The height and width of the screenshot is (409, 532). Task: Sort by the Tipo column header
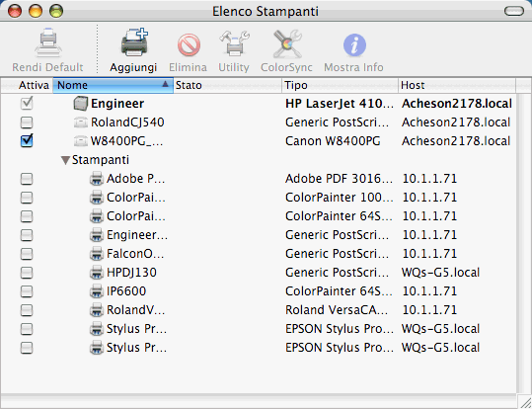click(x=340, y=85)
